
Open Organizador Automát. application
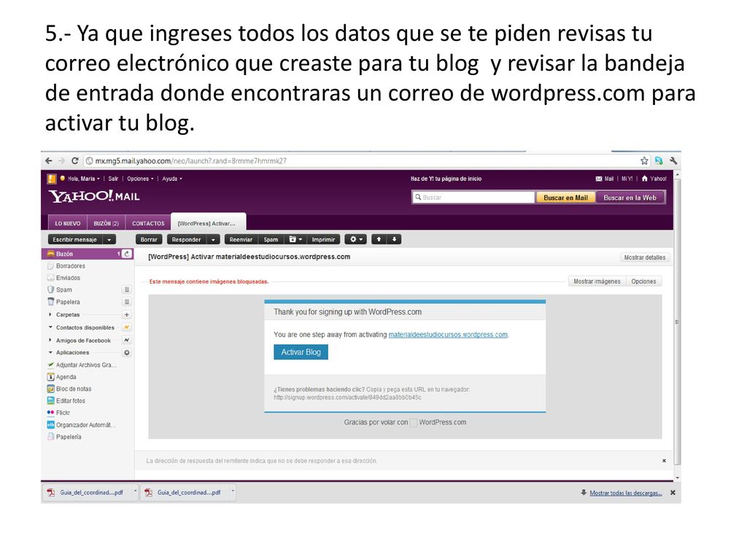point(81,425)
